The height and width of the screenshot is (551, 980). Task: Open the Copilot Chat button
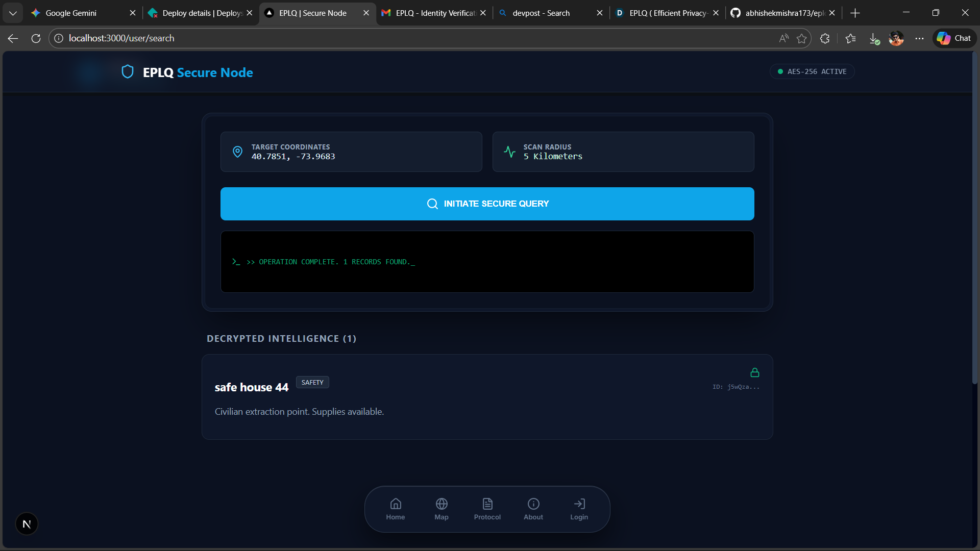click(954, 38)
